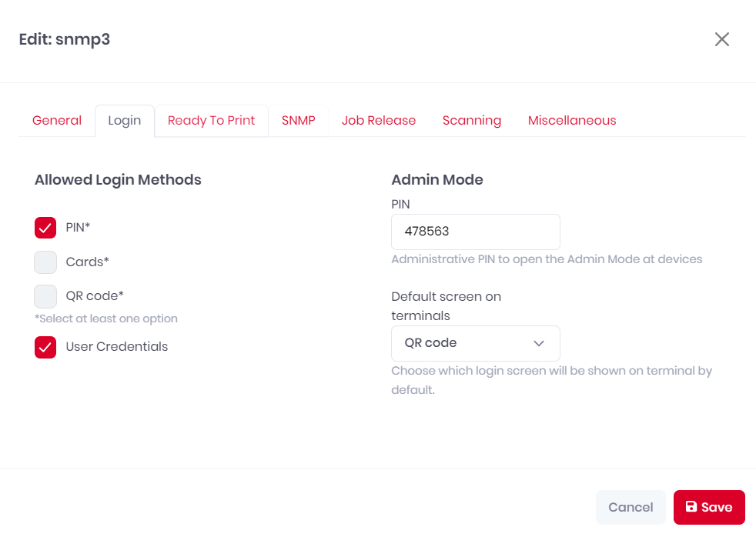Uncheck the PIN login method

tap(45, 228)
